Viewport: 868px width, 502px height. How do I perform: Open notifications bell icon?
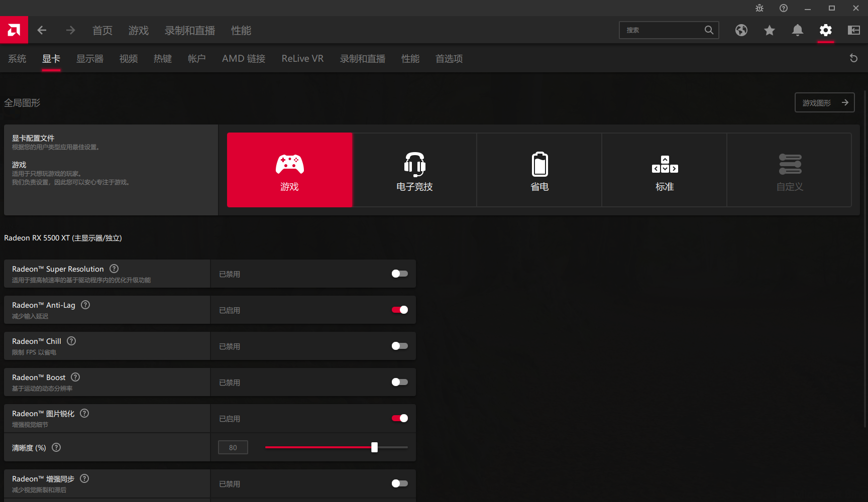[798, 30]
